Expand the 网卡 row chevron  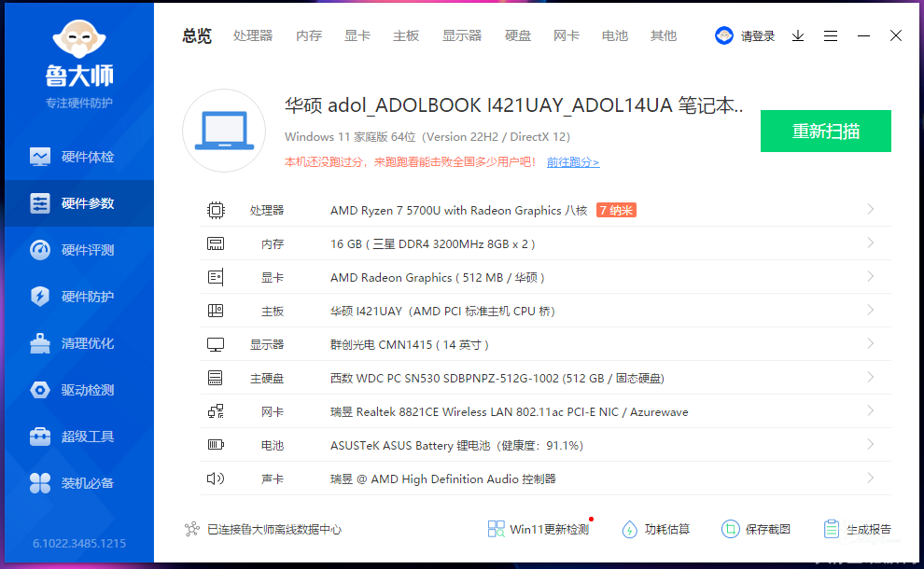[871, 411]
